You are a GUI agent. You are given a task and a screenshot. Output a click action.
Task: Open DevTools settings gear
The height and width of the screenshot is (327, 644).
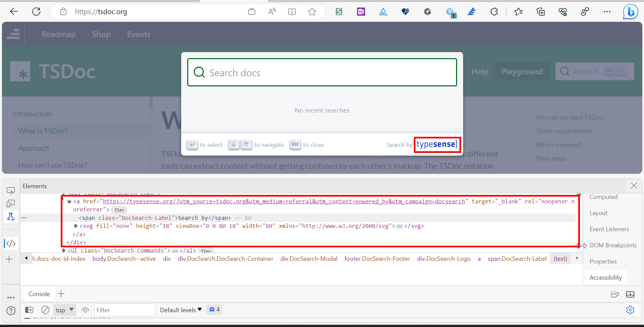click(630, 310)
